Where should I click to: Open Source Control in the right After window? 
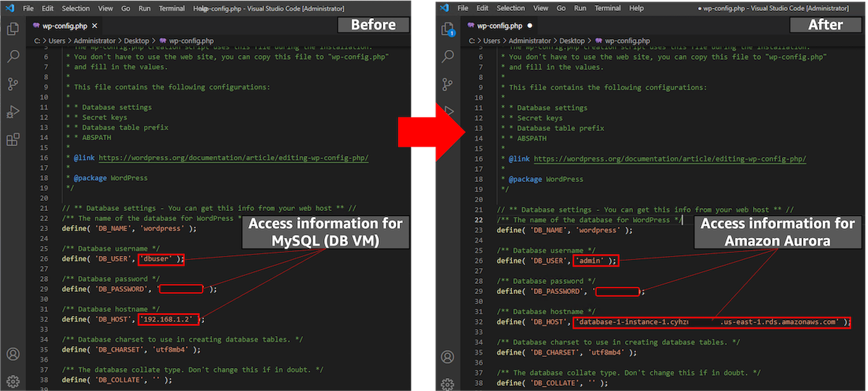(x=448, y=84)
